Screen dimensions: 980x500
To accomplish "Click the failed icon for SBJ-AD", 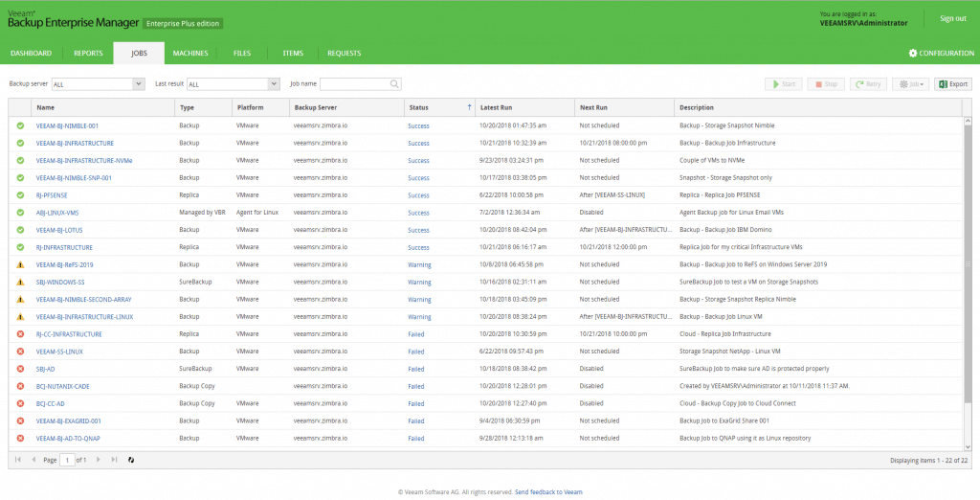I will 20,369.
